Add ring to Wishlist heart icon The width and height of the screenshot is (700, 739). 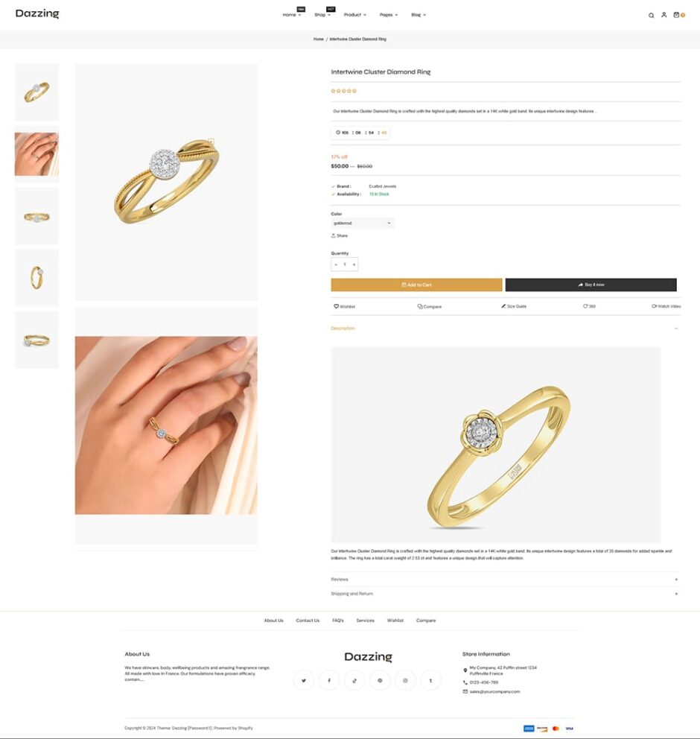[x=337, y=306]
